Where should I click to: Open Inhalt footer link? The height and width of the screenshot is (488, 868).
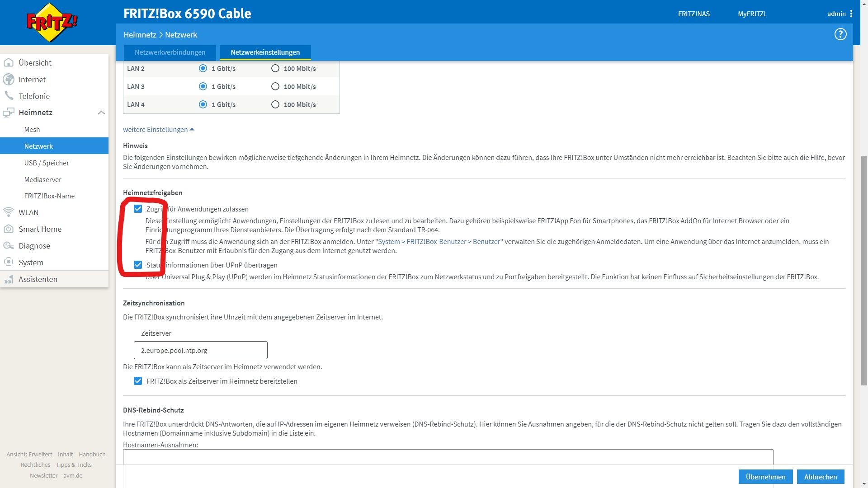(66, 454)
